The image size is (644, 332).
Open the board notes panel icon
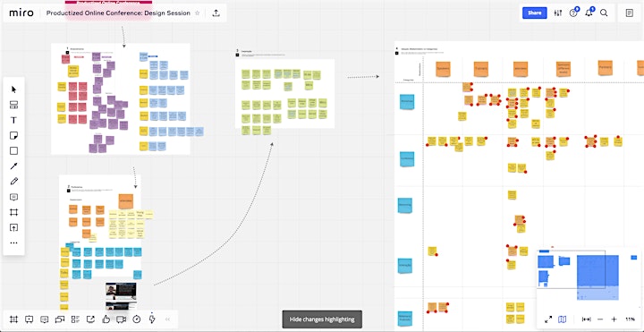pos(629,13)
